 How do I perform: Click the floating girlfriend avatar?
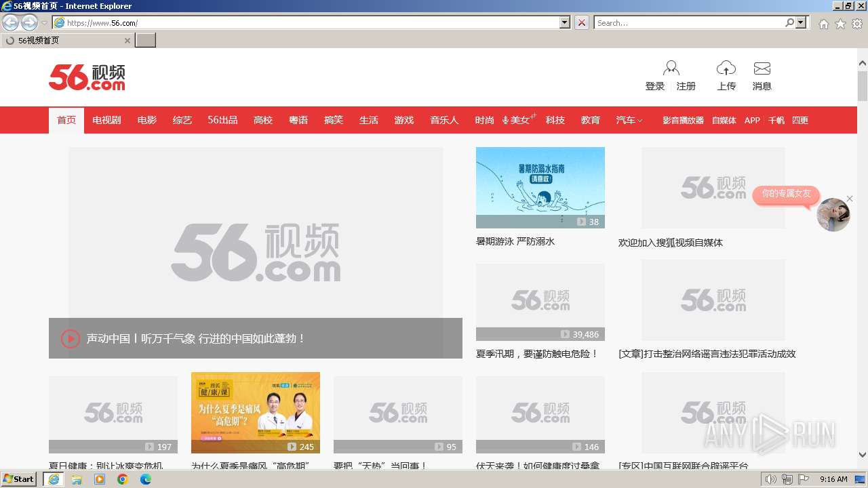click(833, 215)
